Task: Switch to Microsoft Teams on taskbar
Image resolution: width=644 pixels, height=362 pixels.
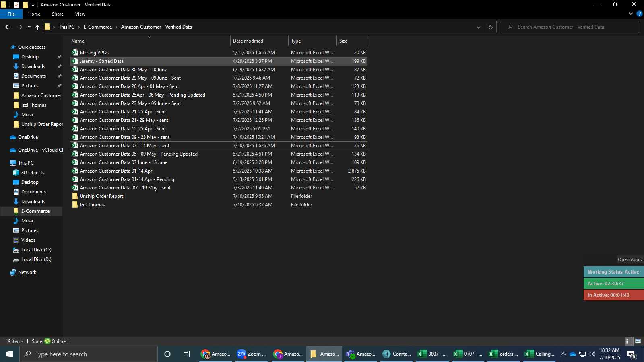Action: click(360, 354)
